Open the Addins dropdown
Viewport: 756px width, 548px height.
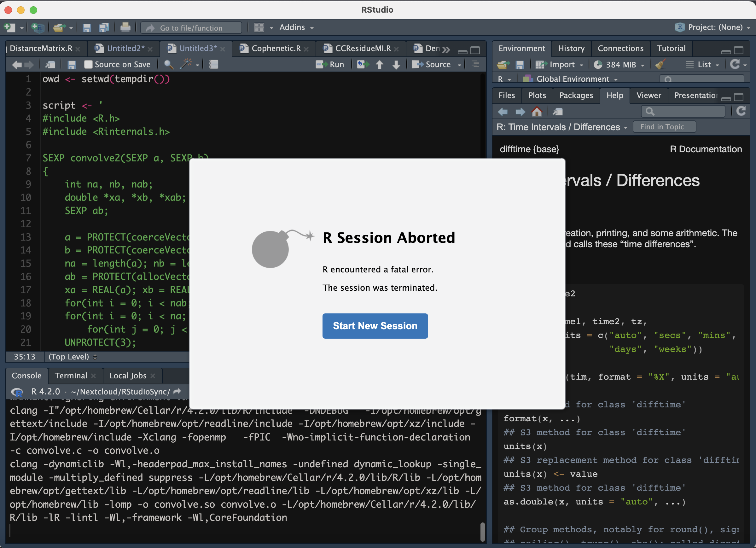click(296, 27)
